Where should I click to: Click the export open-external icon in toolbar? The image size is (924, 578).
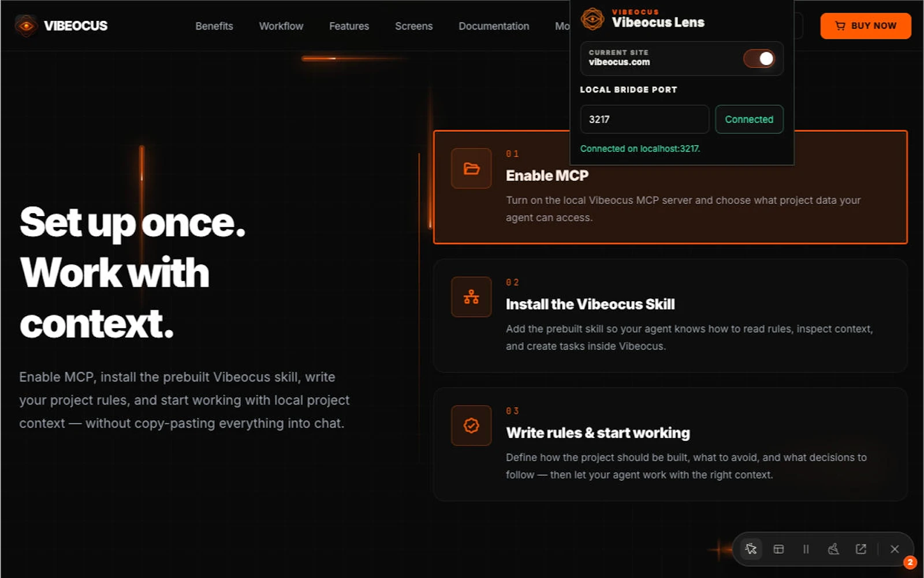pos(861,549)
